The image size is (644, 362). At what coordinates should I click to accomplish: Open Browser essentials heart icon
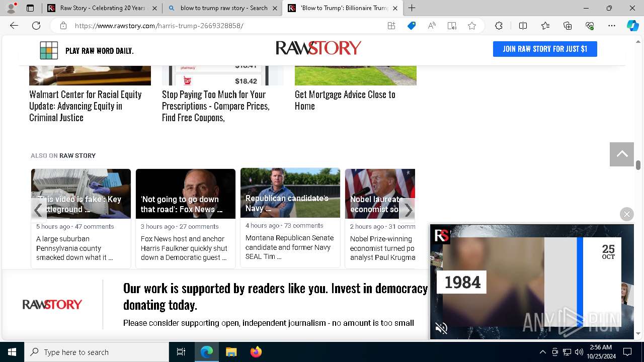[x=590, y=26]
